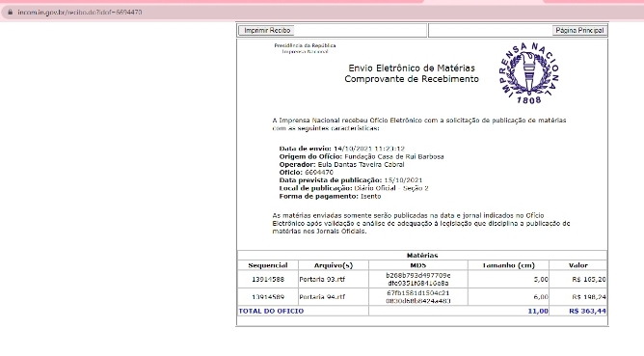Click the Envio Eletrônico de Matérias title
Image resolution: width=644 pixels, height=356 pixels.
coord(412,68)
